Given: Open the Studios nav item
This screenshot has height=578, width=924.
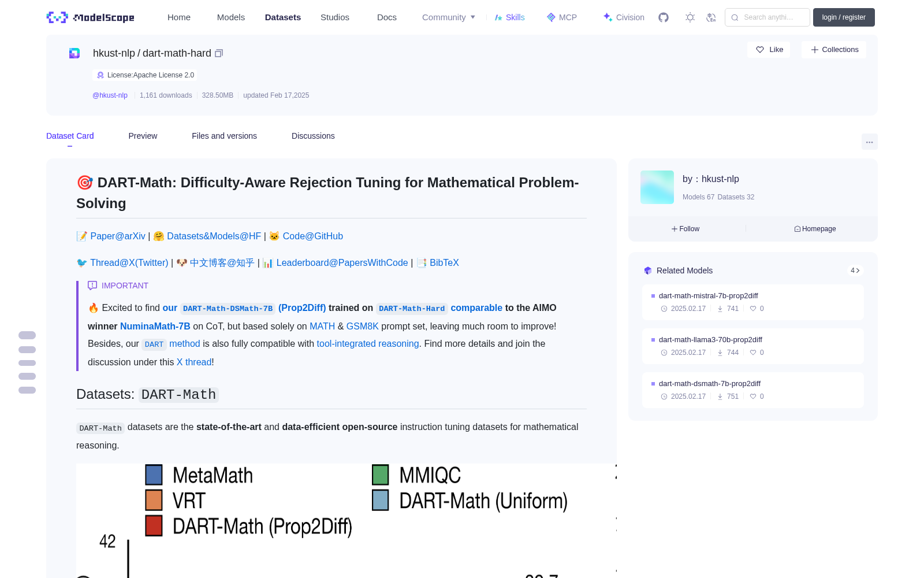Looking at the screenshot, I should 335,17.
